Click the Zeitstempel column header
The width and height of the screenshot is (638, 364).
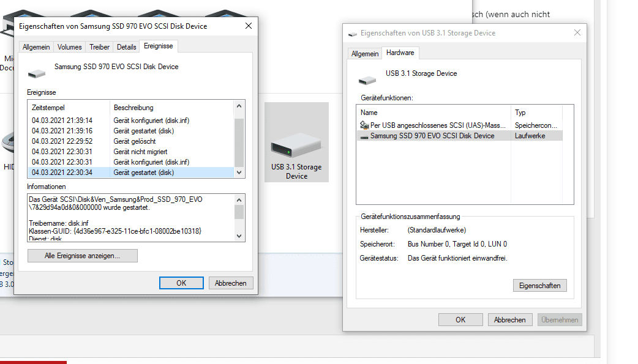[69, 108]
